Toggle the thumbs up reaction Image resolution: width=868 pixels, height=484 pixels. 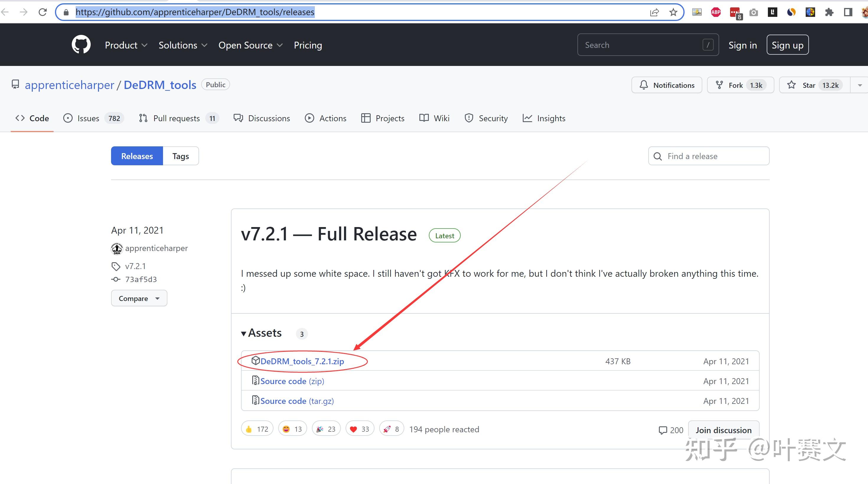pyautogui.click(x=257, y=429)
